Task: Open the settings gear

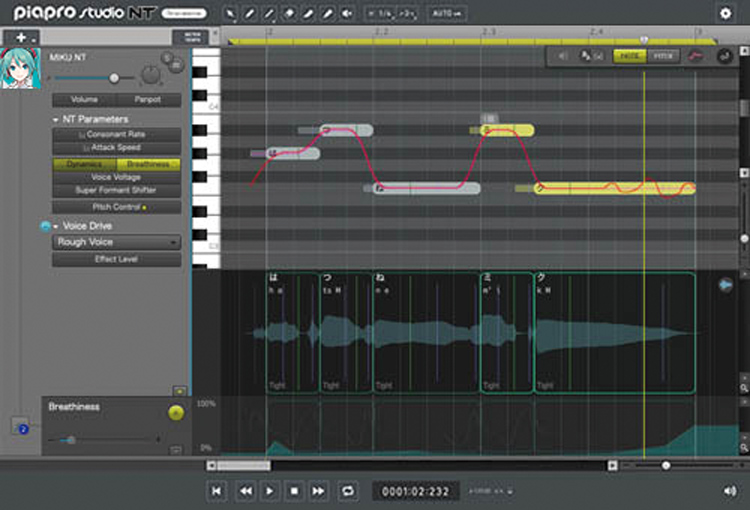Action: coord(725,13)
